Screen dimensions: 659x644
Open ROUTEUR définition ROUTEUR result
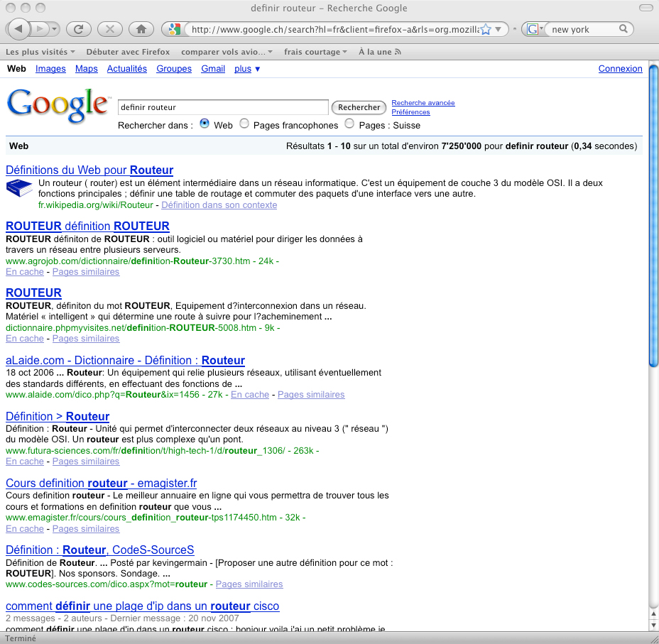click(x=88, y=226)
